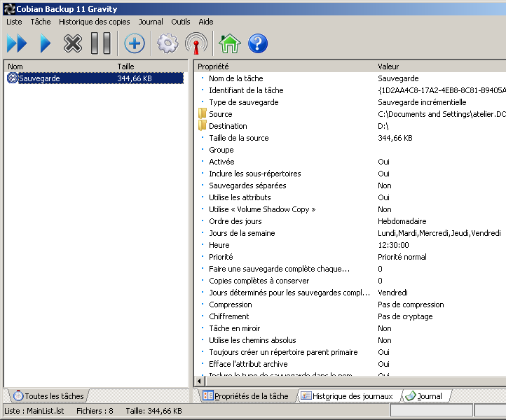The width and height of the screenshot is (506, 420).
Task: Open options via the gear icon
Action: coord(167,44)
